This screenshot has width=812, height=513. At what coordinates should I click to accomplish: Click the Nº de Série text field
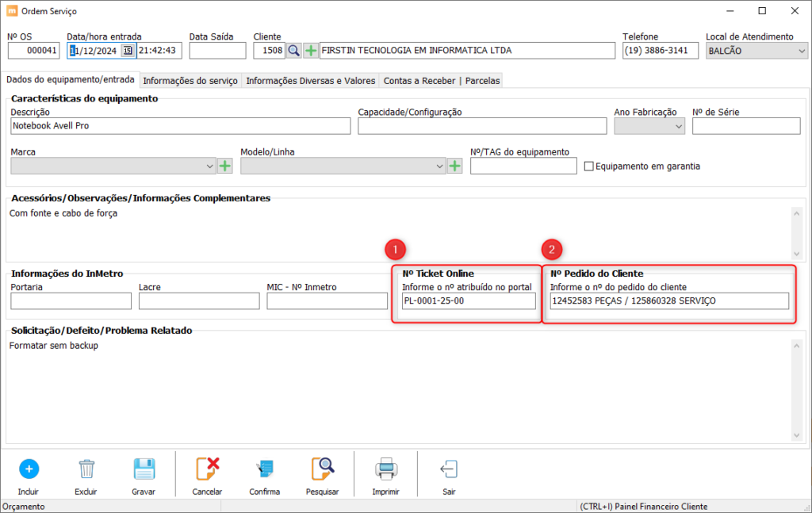coord(745,126)
